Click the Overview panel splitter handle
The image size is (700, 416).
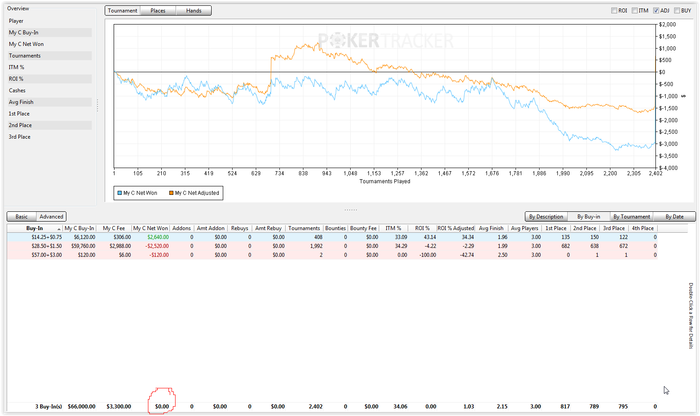click(x=97, y=105)
